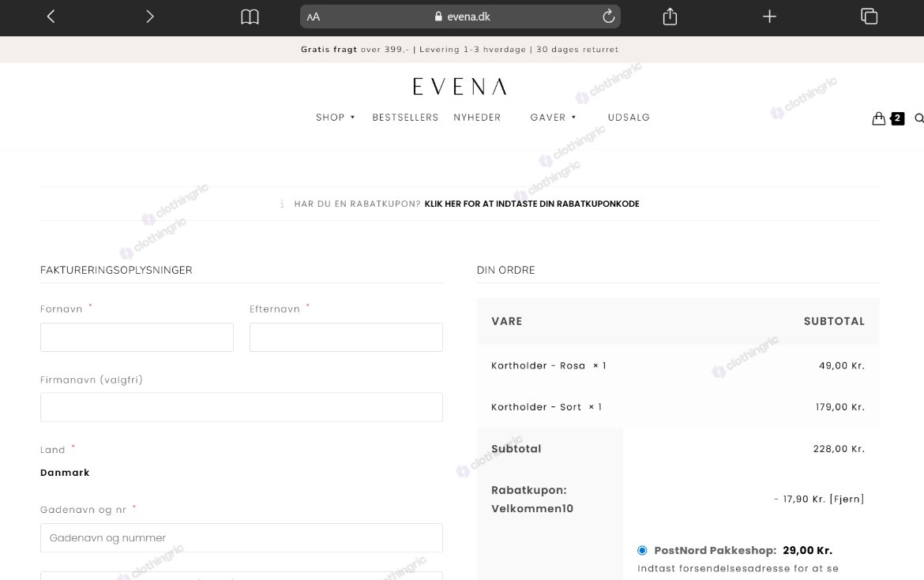Screen dimensions: 924x580
Task: Click the evena.dk address bar
Action: (x=460, y=17)
